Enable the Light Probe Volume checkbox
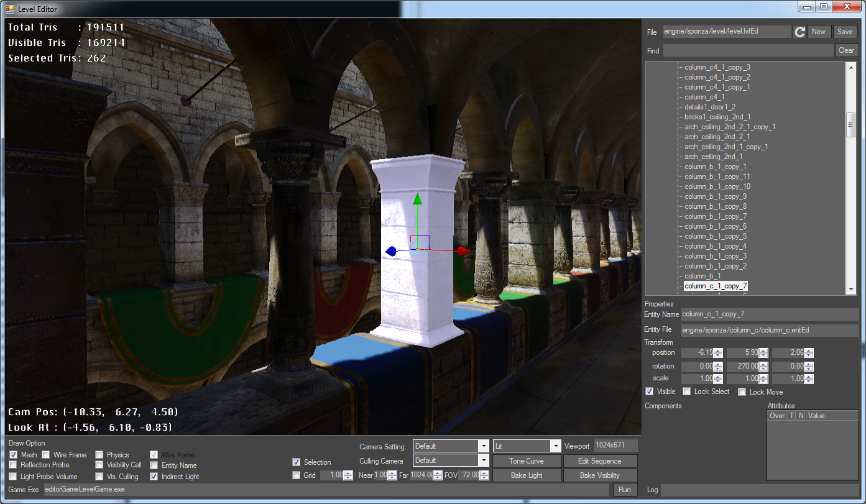The image size is (866, 504). click(x=13, y=477)
